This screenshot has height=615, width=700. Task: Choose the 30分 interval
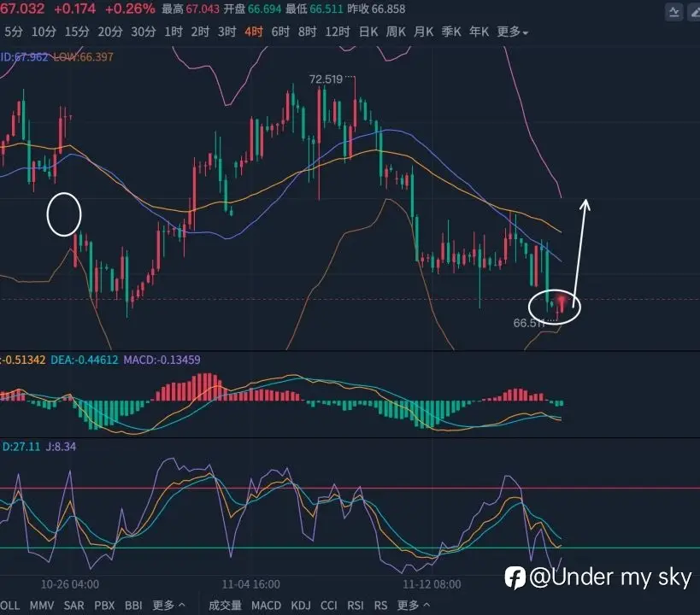click(x=144, y=32)
